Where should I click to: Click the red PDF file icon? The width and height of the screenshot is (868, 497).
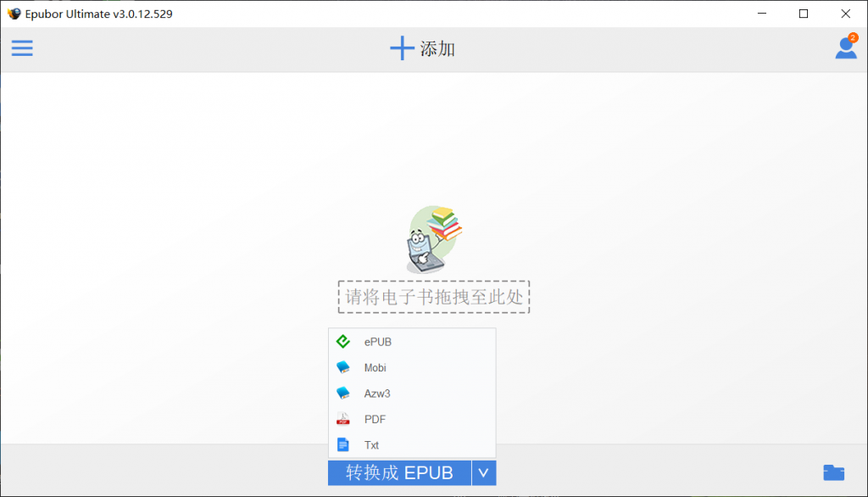(x=343, y=419)
